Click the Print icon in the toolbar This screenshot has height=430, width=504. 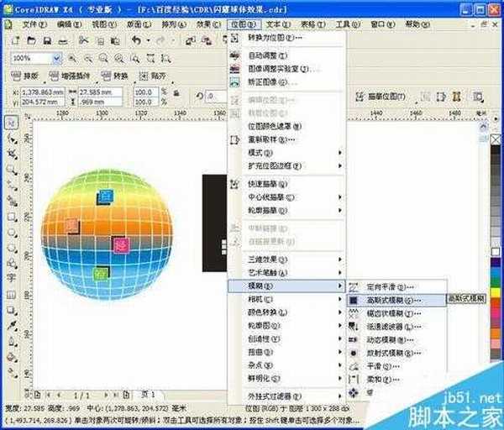coord(63,39)
